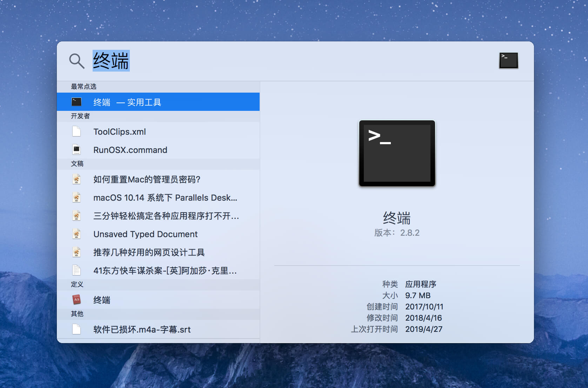Click the 9.7 MB size value

click(418, 295)
